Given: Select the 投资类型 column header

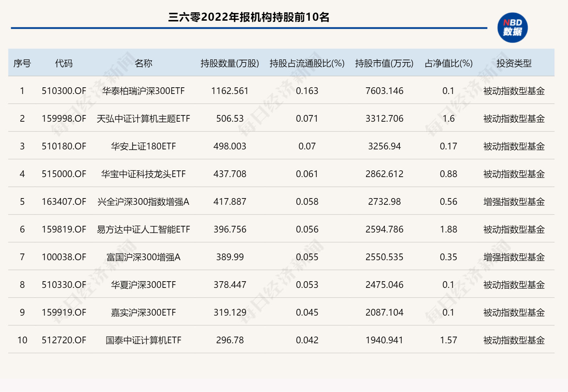Looking at the screenshot, I should [x=514, y=63].
